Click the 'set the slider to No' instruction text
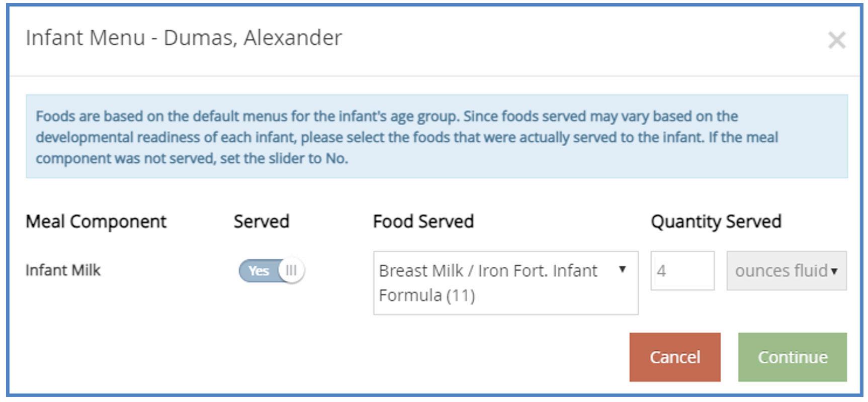Image resolution: width=868 pixels, height=402 pixels. [284, 159]
